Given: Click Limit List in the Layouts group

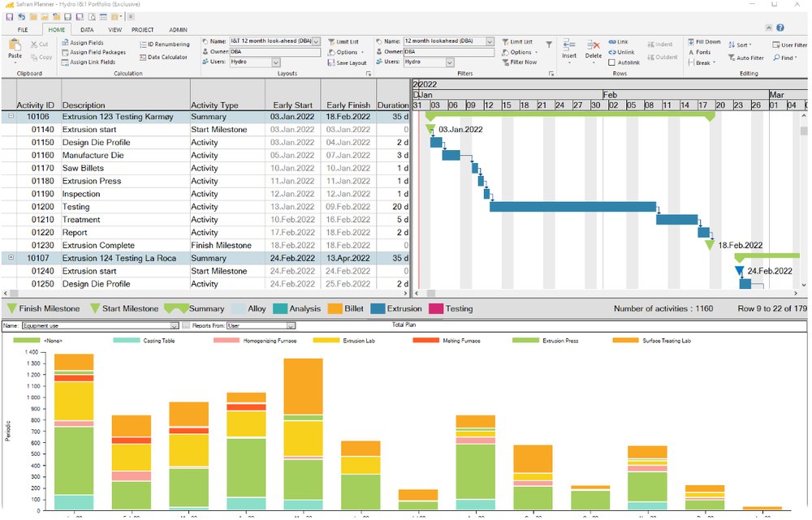Looking at the screenshot, I should click(343, 42).
